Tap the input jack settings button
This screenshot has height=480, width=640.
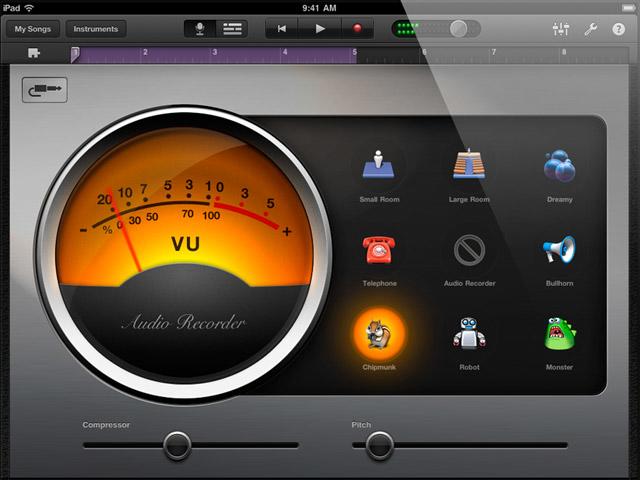click(x=45, y=89)
